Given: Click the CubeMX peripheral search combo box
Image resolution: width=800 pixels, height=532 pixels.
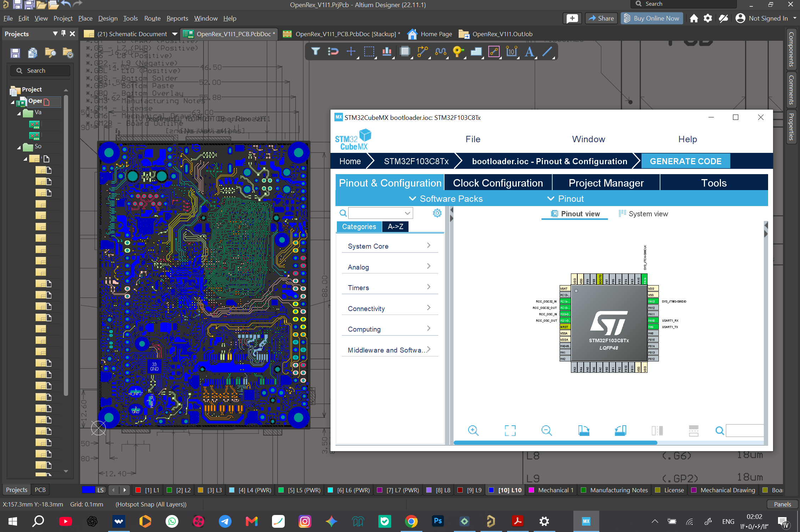Looking at the screenshot, I should [x=380, y=213].
